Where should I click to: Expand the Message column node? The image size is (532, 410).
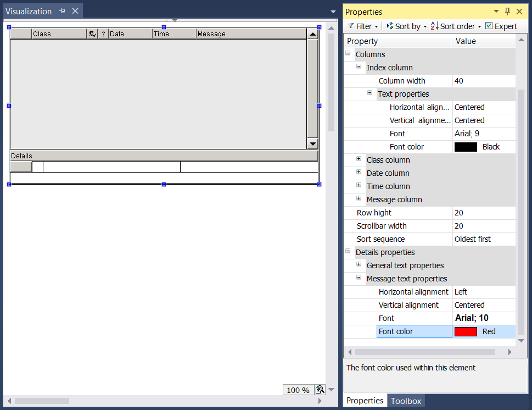359,198
